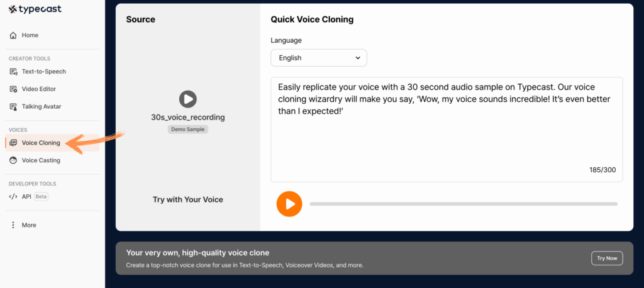Click the Home house icon

pyautogui.click(x=13, y=35)
